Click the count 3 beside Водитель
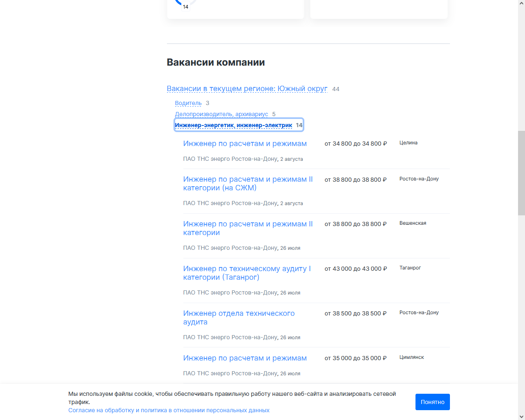This screenshot has width=525, height=420. [x=208, y=103]
